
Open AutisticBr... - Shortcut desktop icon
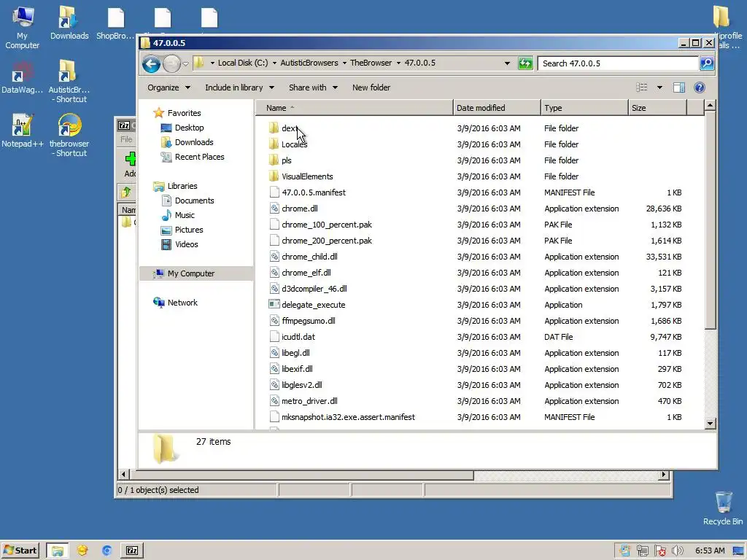coord(69,82)
